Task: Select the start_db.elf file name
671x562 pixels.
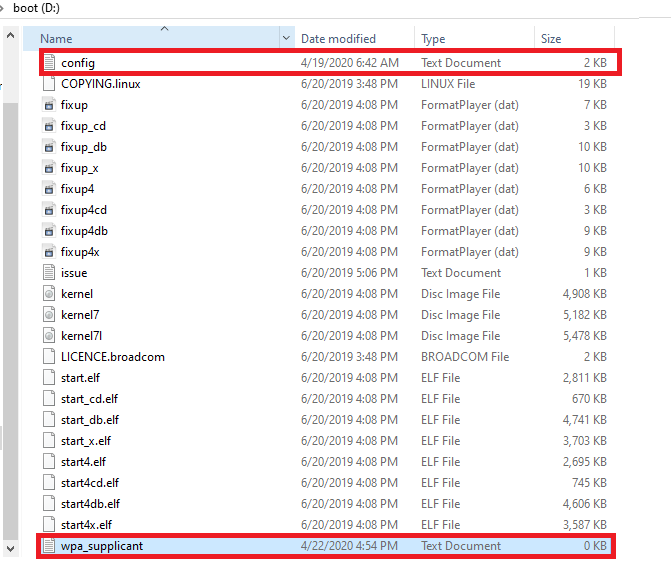Action: pos(90,420)
